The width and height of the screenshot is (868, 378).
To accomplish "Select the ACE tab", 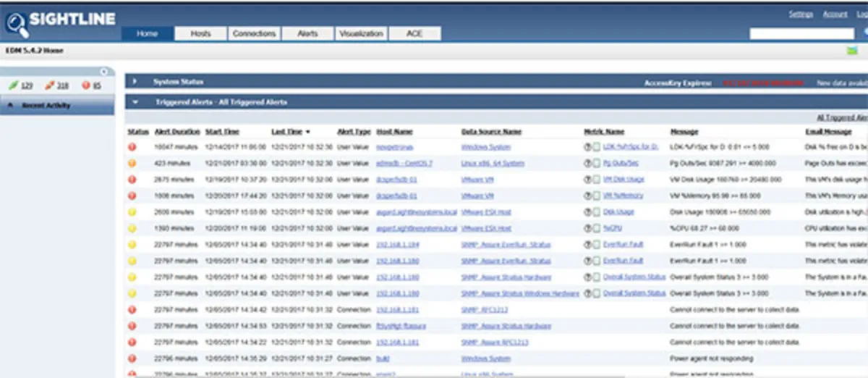I will (414, 33).
